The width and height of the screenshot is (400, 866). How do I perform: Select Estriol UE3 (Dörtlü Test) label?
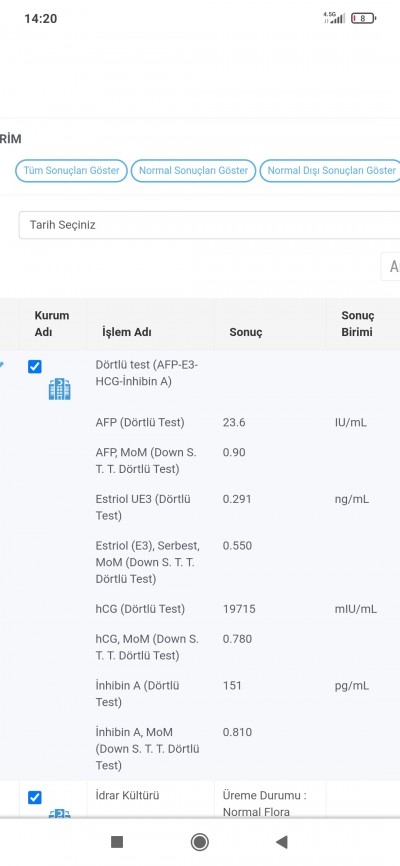[x=143, y=507]
